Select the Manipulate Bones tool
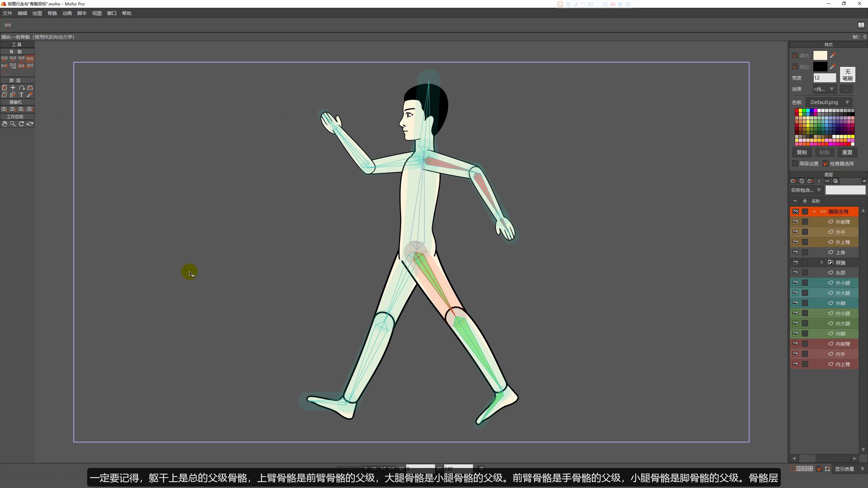The image size is (868, 488). coord(30,58)
